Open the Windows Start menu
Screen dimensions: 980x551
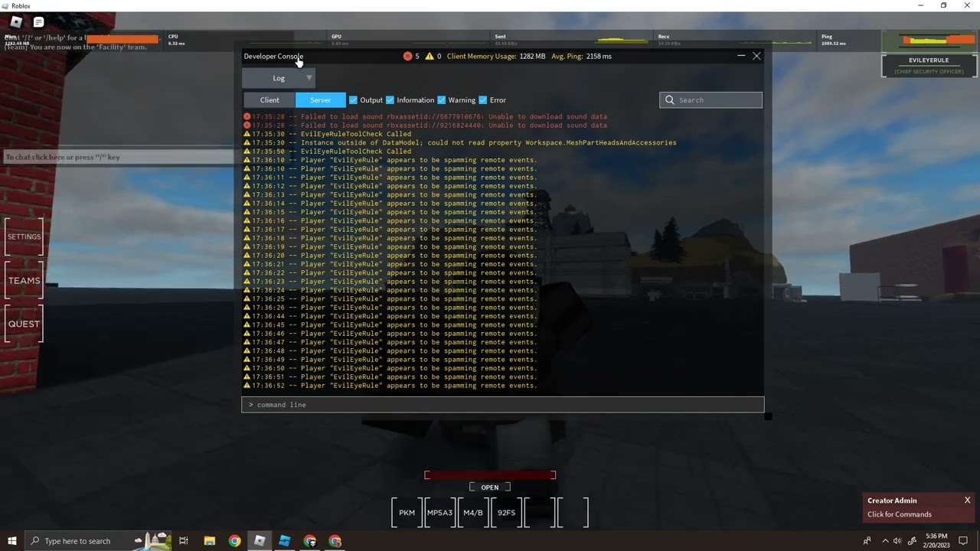click(12, 541)
